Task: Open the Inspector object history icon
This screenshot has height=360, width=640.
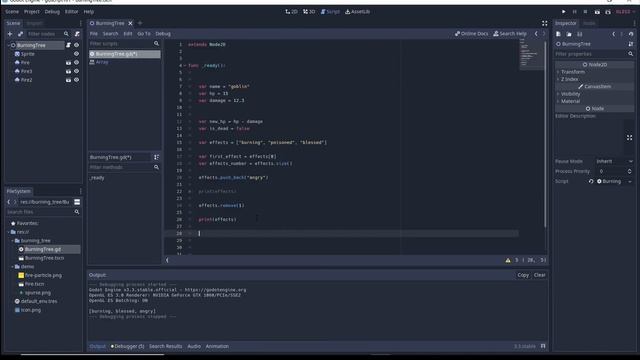Action: point(631,34)
